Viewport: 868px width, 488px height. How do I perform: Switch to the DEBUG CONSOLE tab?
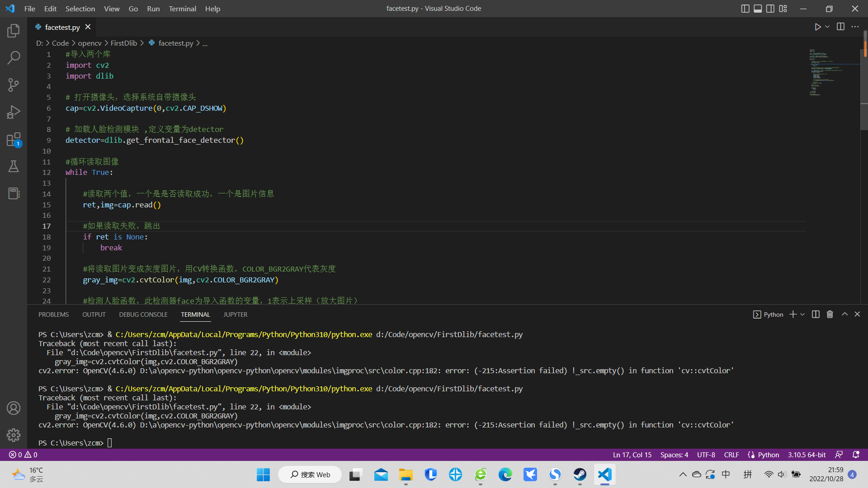pos(143,314)
